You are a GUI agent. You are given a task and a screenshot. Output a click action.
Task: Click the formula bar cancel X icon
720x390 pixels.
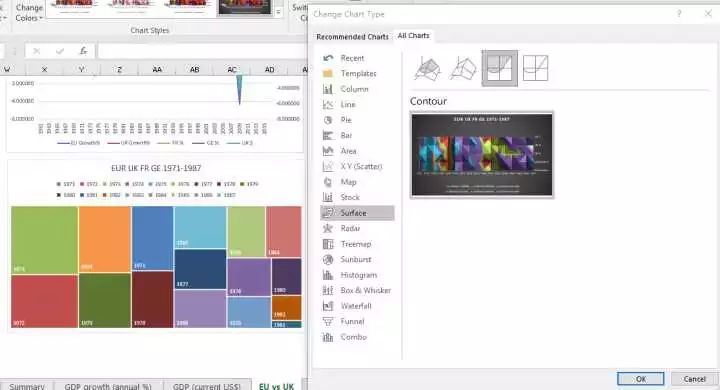(x=37, y=51)
